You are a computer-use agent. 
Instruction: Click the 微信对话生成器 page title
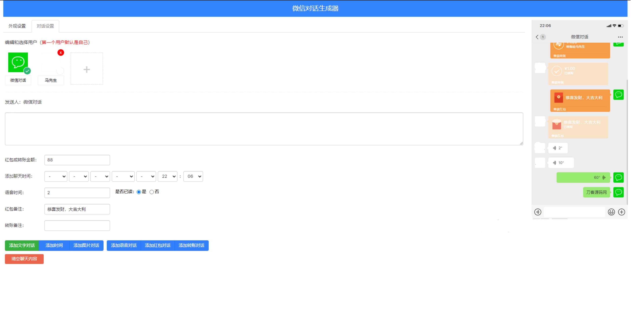[x=315, y=8]
